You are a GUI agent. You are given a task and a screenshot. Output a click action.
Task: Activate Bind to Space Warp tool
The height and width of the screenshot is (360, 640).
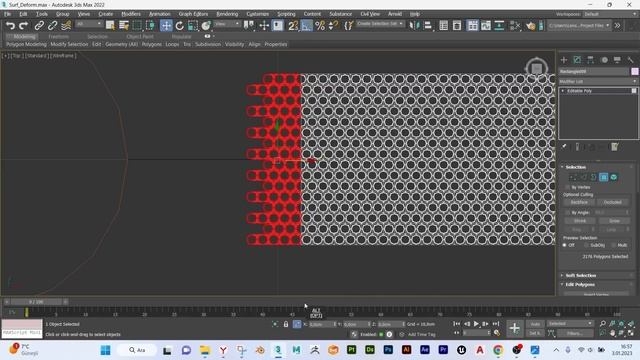[x=66, y=26]
